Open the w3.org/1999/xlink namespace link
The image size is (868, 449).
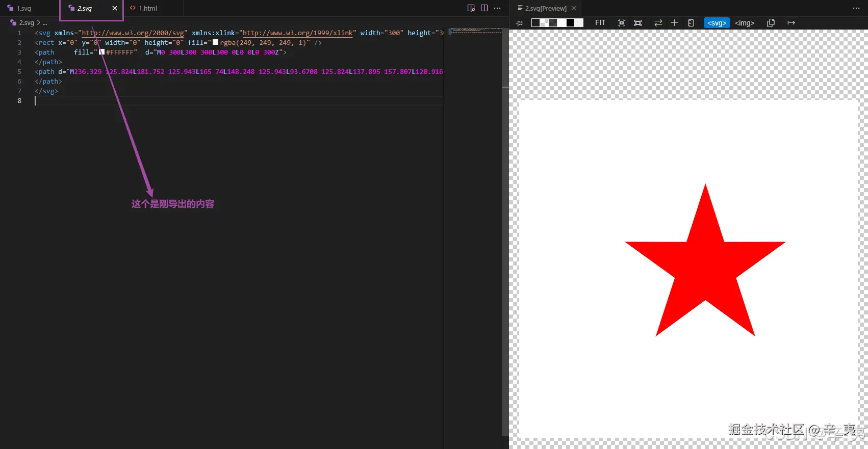(x=297, y=33)
